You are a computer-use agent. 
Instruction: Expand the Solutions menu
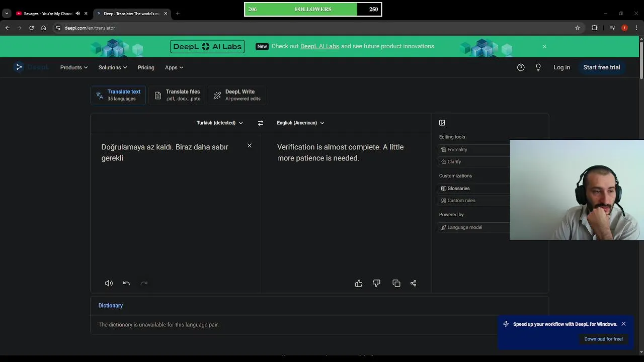tap(113, 67)
